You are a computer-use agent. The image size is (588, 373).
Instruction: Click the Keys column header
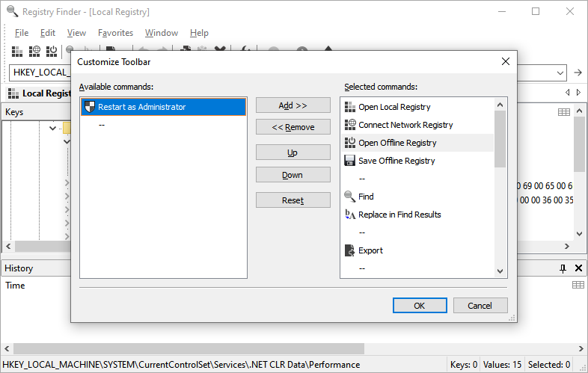tap(37, 112)
